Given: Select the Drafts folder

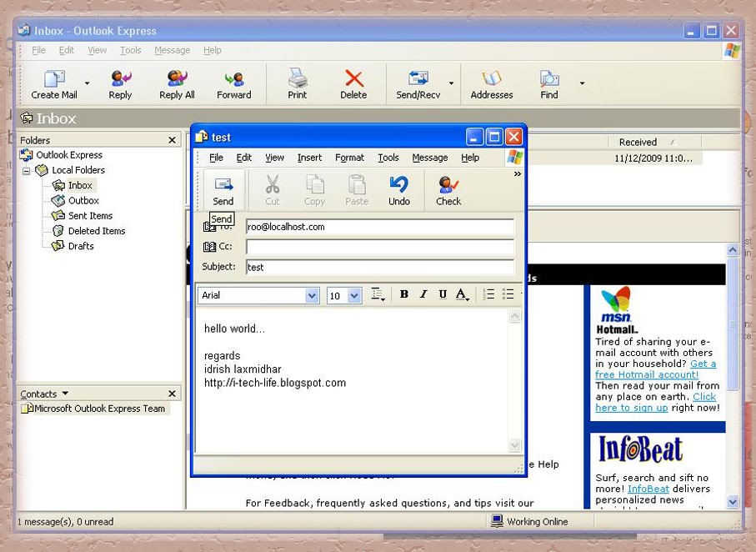Looking at the screenshot, I should coord(81,246).
